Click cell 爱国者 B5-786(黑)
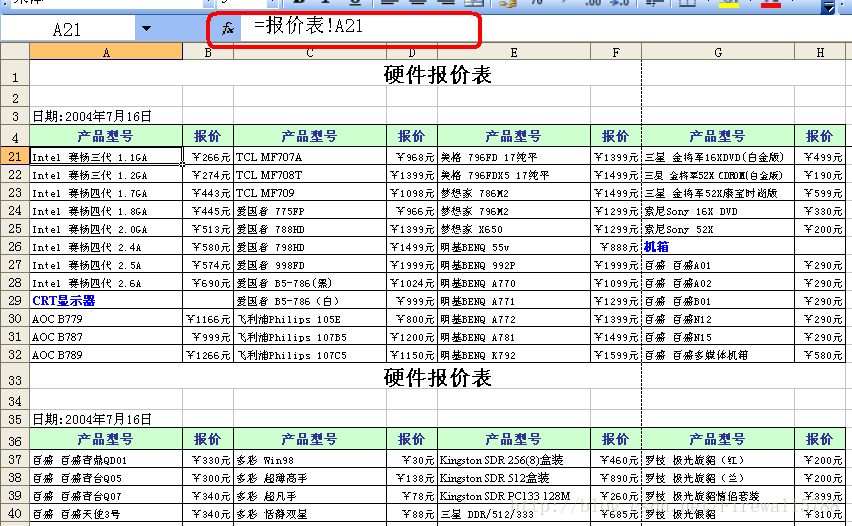Image resolution: width=852 pixels, height=526 pixels. point(310,283)
